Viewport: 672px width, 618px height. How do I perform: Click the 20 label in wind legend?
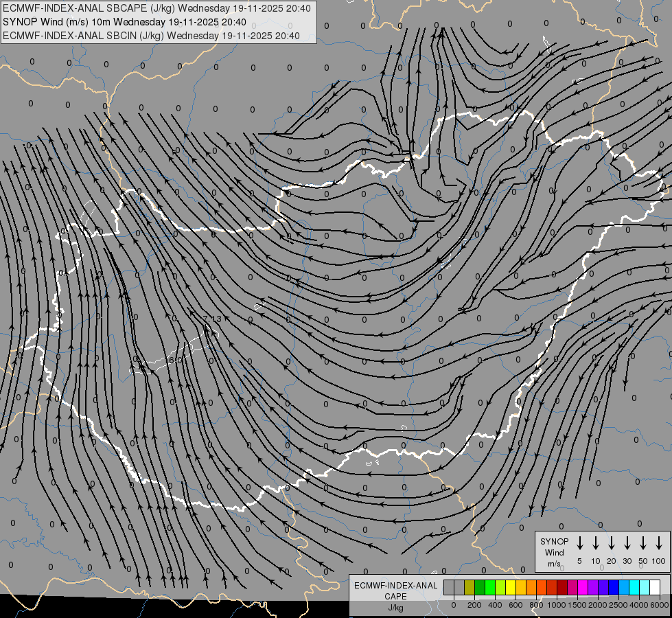[x=612, y=561]
